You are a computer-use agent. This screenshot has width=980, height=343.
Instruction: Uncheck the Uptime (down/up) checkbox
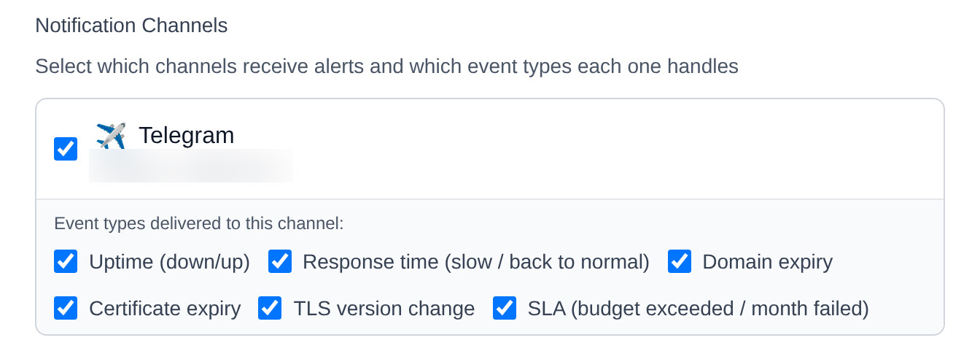[66, 261]
